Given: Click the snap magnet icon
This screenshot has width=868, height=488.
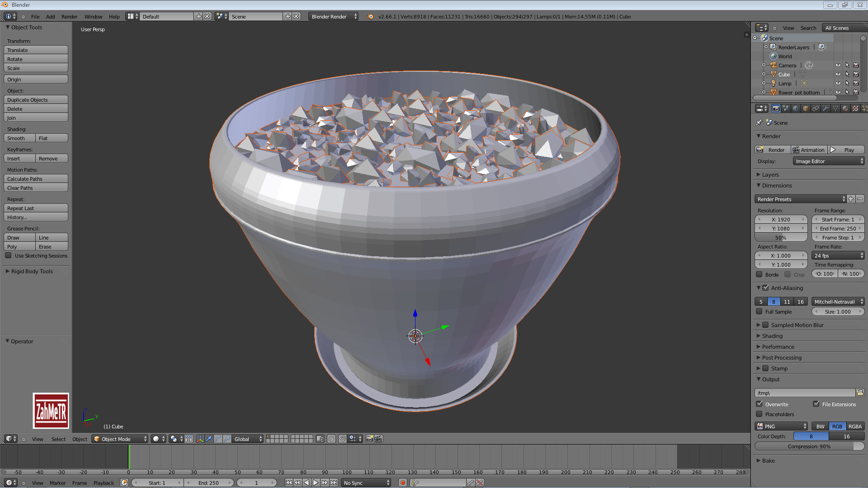Looking at the screenshot, I should tap(342, 439).
